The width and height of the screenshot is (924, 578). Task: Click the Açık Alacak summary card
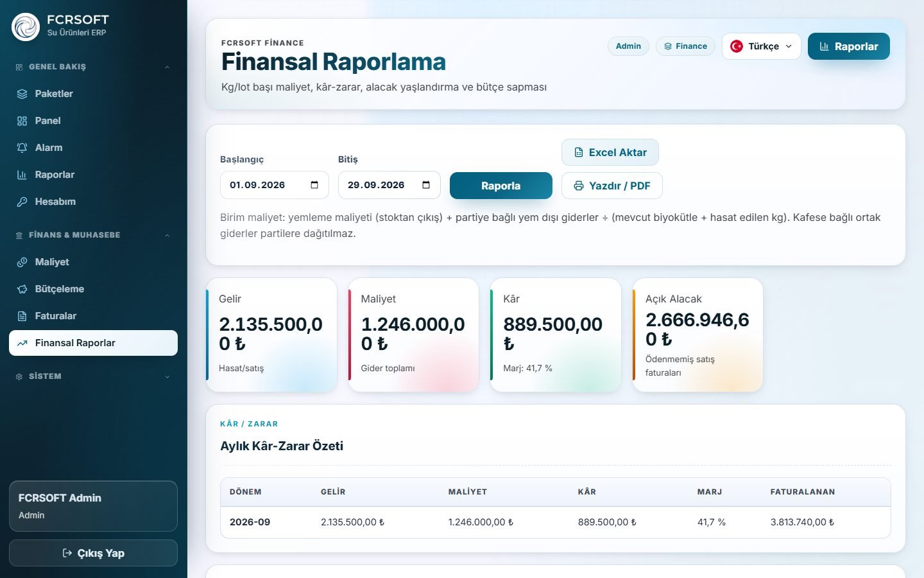pos(697,335)
